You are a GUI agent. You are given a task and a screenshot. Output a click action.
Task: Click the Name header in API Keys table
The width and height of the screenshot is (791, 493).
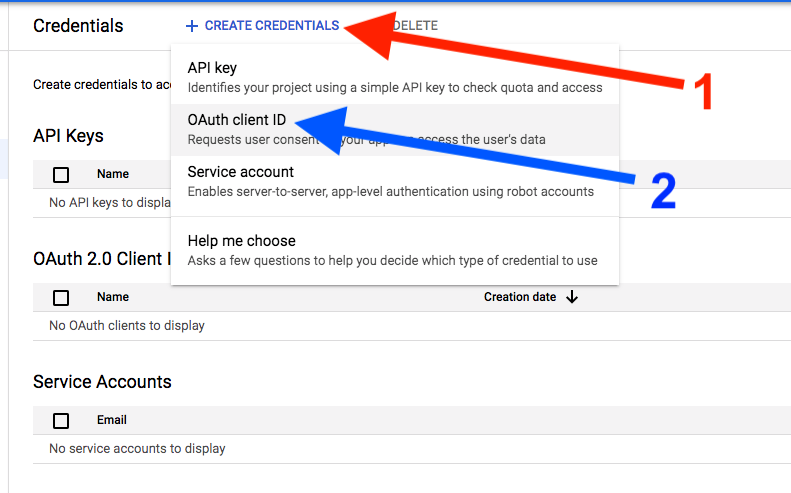113,174
